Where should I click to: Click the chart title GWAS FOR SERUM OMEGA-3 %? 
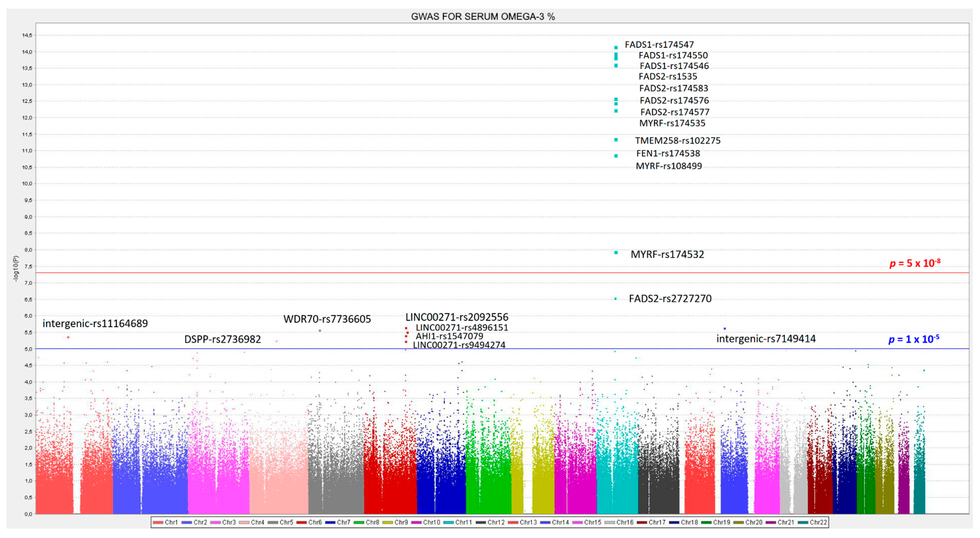coord(483,17)
